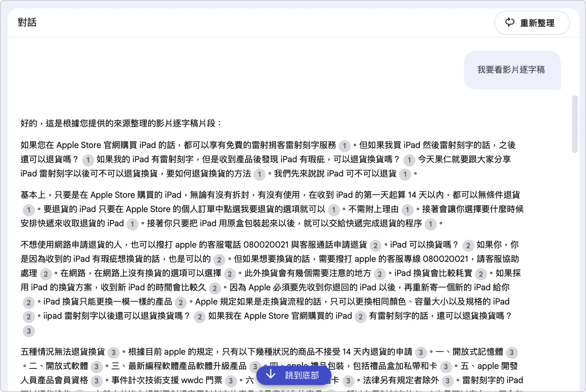Image resolution: width=586 pixels, height=392 pixels.
Task: Open citation 2 before 如果我在 Apple Store 官網購買
Action: [x=200, y=317]
